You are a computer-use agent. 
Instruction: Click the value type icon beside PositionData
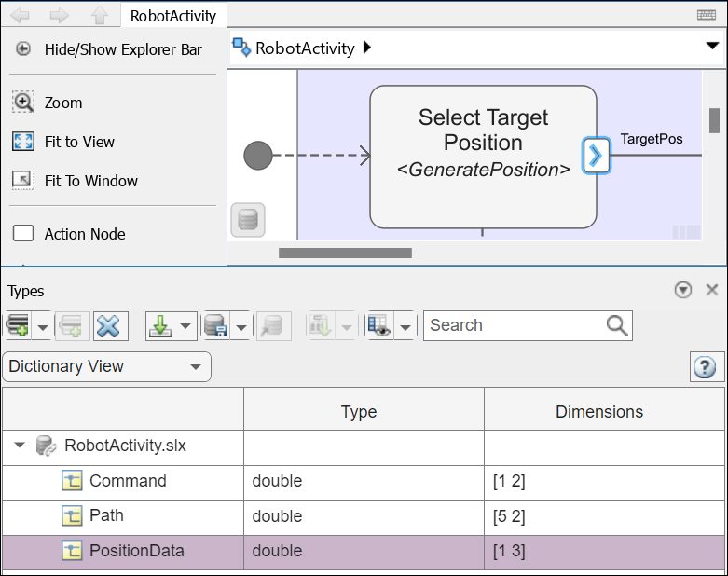pos(72,551)
